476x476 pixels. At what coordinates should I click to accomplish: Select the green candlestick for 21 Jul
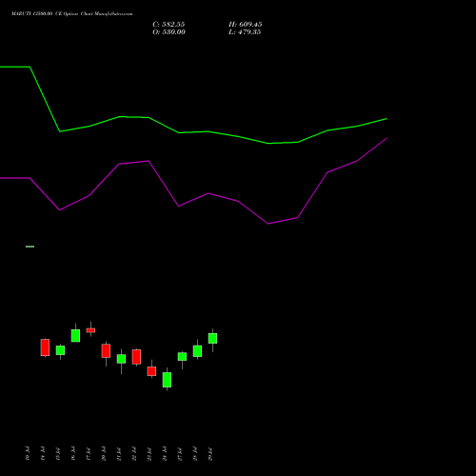pyautogui.click(x=121, y=359)
